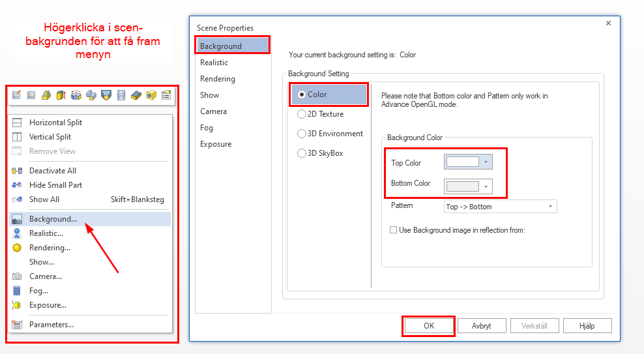Click the blue cylinder Fog icon
The width and height of the screenshot is (644, 354).
click(17, 291)
